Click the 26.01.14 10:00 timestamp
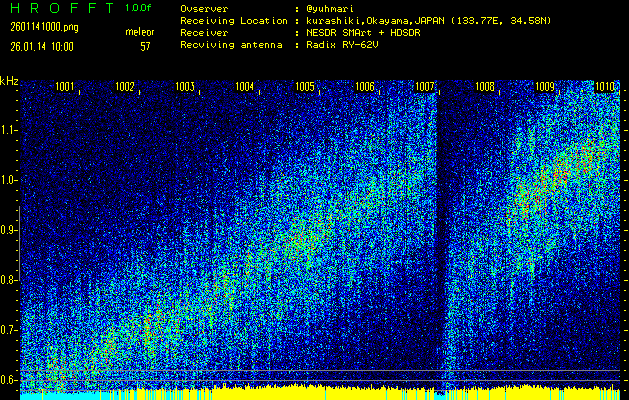Viewport: 629px width, 400px height. coord(42,46)
